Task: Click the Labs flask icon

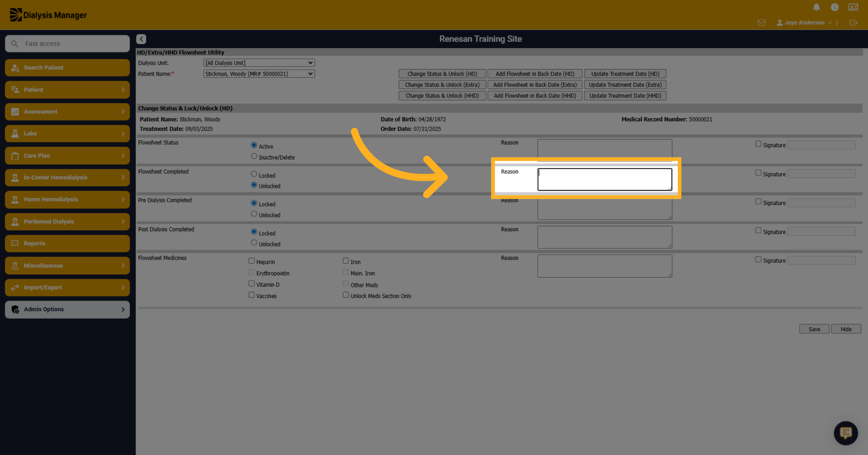Action: point(15,134)
